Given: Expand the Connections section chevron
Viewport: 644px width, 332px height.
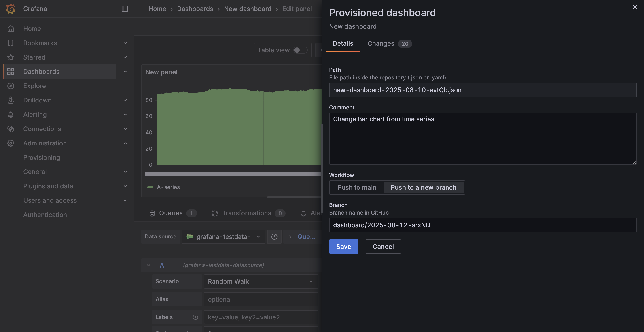Looking at the screenshot, I should click(125, 129).
